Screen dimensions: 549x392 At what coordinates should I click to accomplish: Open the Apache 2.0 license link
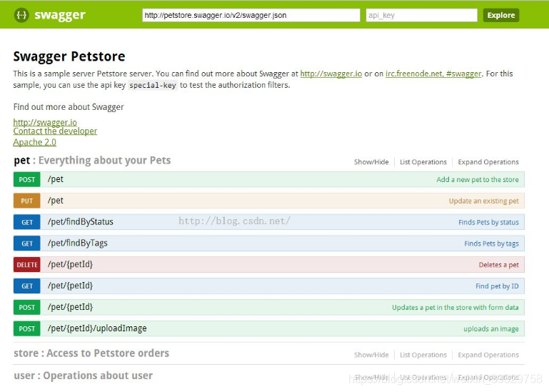pos(35,142)
